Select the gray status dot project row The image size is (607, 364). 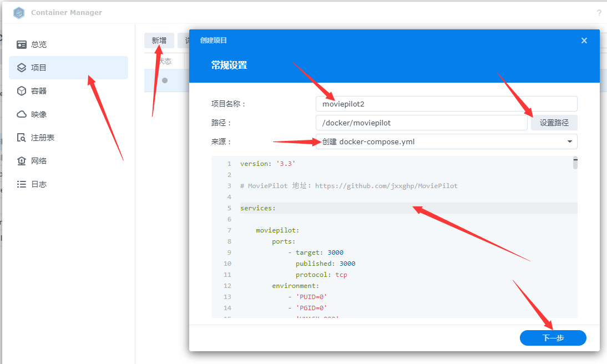[165, 80]
